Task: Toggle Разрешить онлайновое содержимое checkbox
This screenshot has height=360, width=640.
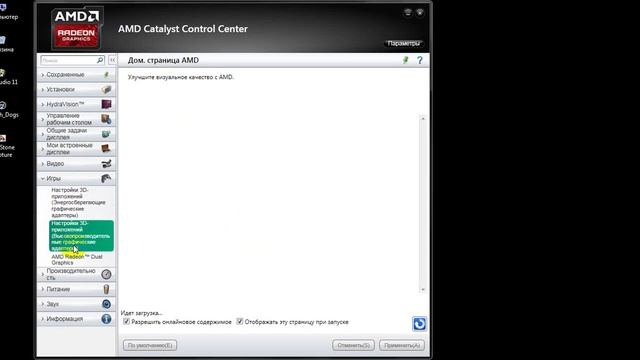Action: [127, 322]
